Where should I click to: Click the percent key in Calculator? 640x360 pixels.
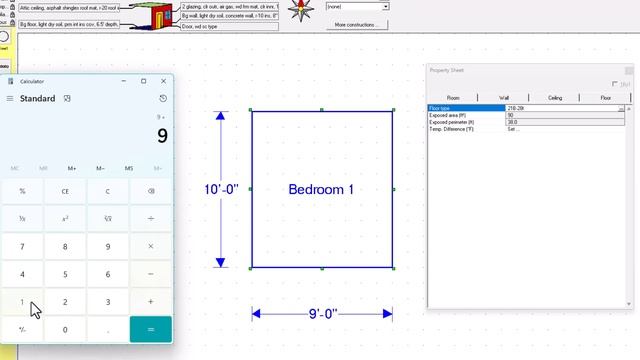coord(22,191)
